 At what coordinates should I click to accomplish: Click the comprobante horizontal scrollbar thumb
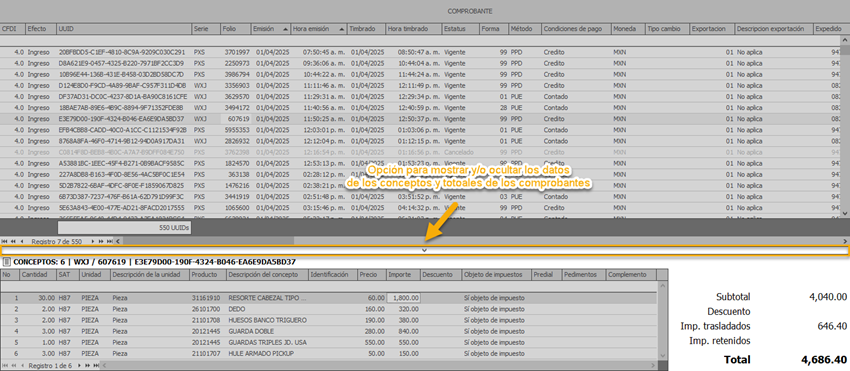pyautogui.click(x=209, y=241)
